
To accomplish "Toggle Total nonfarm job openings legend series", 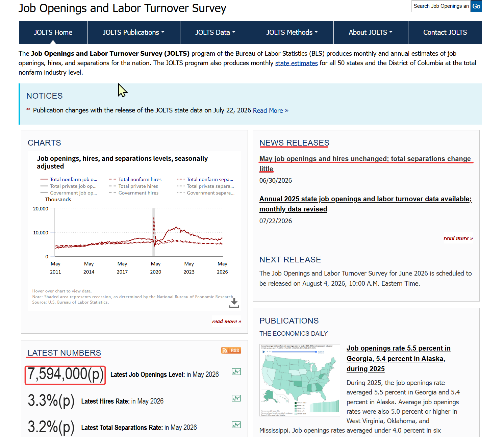I will point(69,179).
